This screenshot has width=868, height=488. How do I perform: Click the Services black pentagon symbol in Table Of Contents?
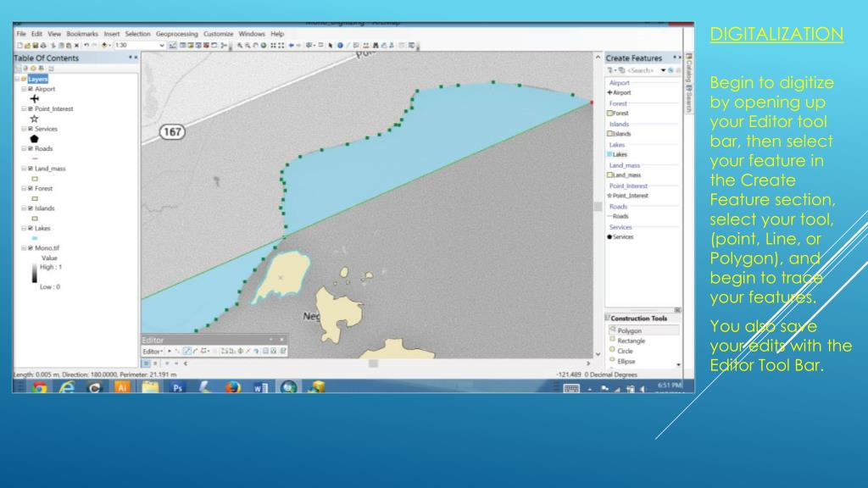click(34, 139)
